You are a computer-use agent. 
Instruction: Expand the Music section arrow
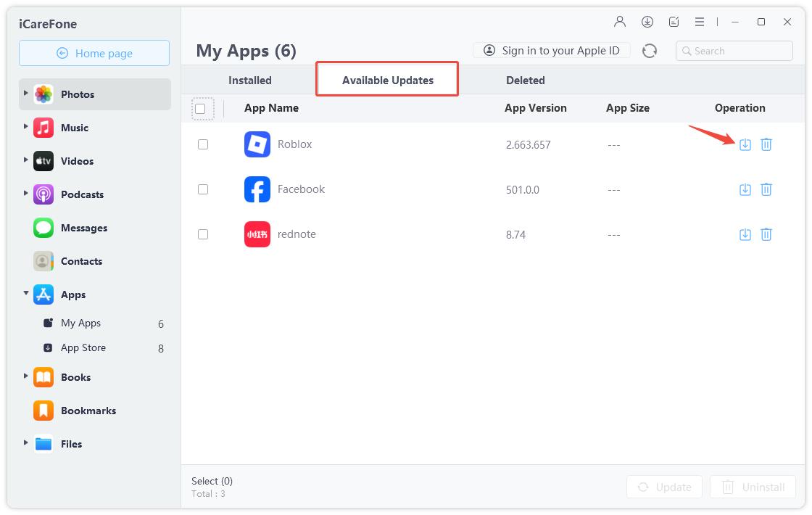[26, 127]
